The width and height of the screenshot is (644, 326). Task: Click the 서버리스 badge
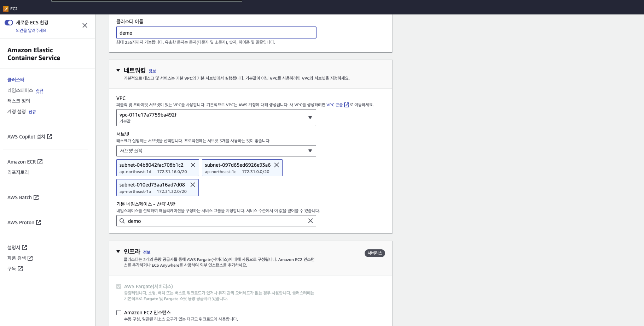coord(375,253)
